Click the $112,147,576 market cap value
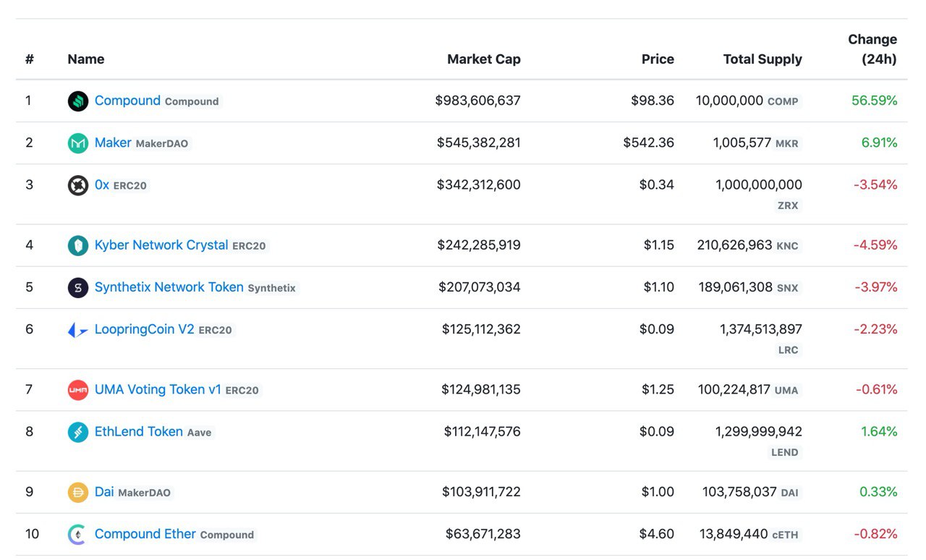The height and width of the screenshot is (560, 926). click(x=483, y=431)
